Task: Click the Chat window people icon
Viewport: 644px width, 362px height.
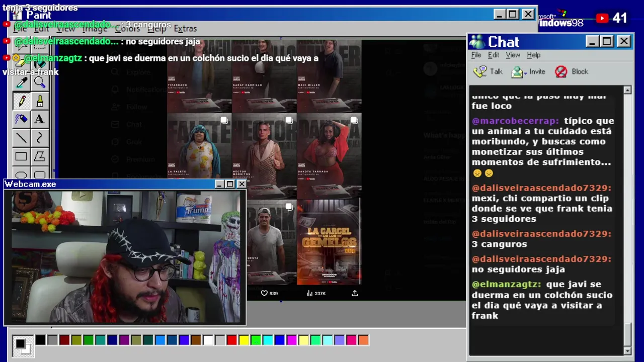Action: click(x=476, y=42)
